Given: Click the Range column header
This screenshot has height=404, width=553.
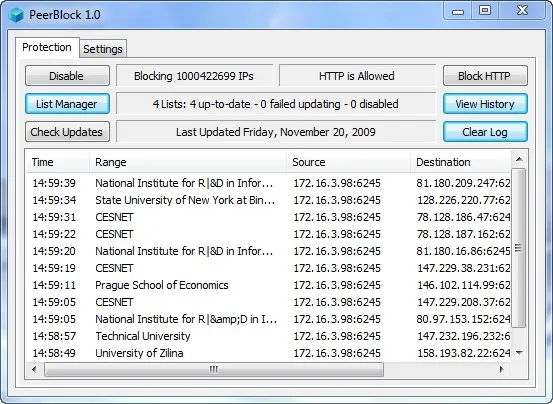Looking at the screenshot, I should tap(188, 162).
